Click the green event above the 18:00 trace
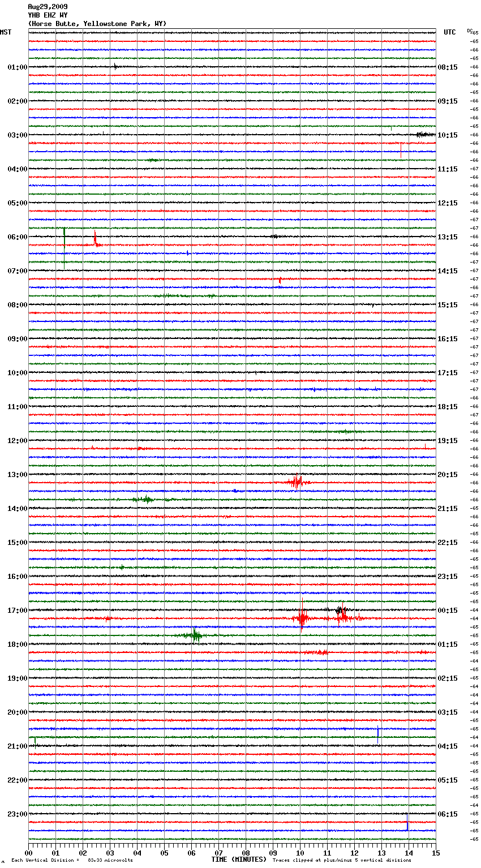This screenshot has width=481, height=868. point(194,635)
